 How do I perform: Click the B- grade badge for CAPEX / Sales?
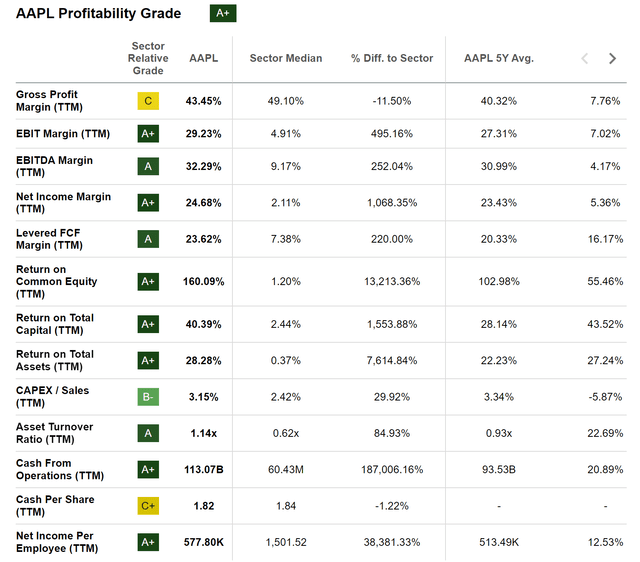pyautogui.click(x=148, y=397)
